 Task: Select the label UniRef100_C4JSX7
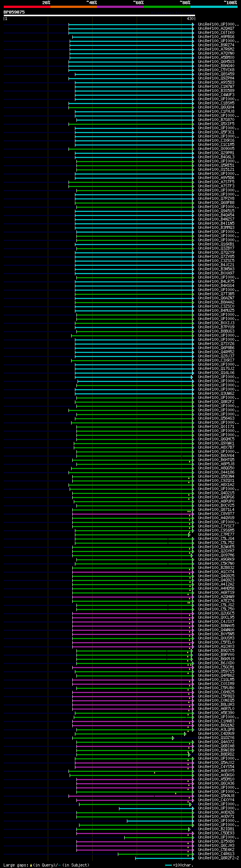tap(216, 622)
